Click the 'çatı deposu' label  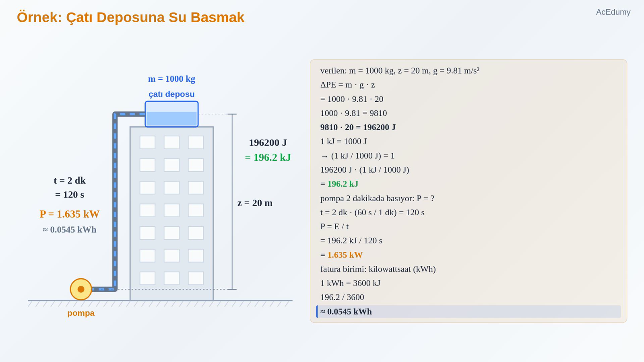tap(171, 94)
